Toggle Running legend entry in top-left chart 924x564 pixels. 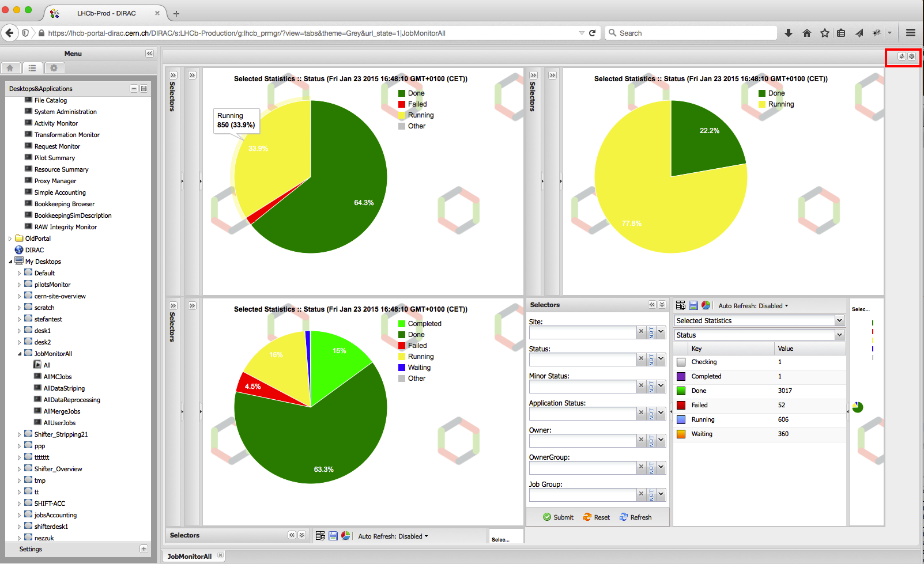click(x=416, y=115)
